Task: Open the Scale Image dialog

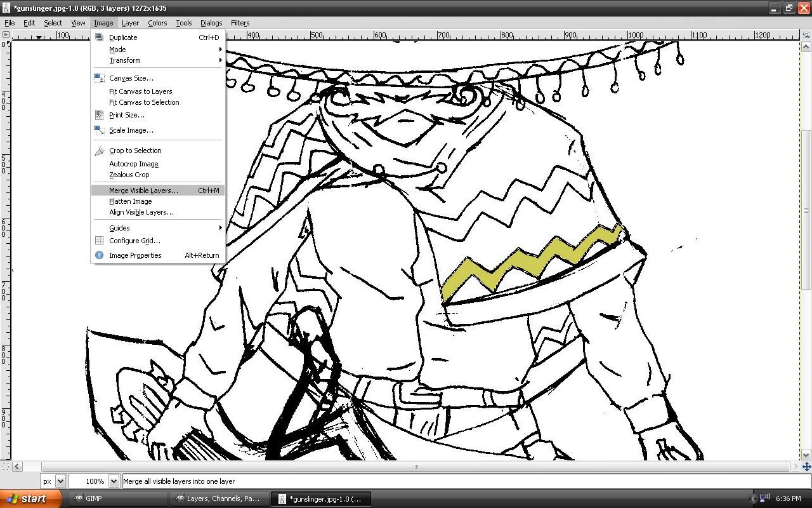Action: [131, 130]
